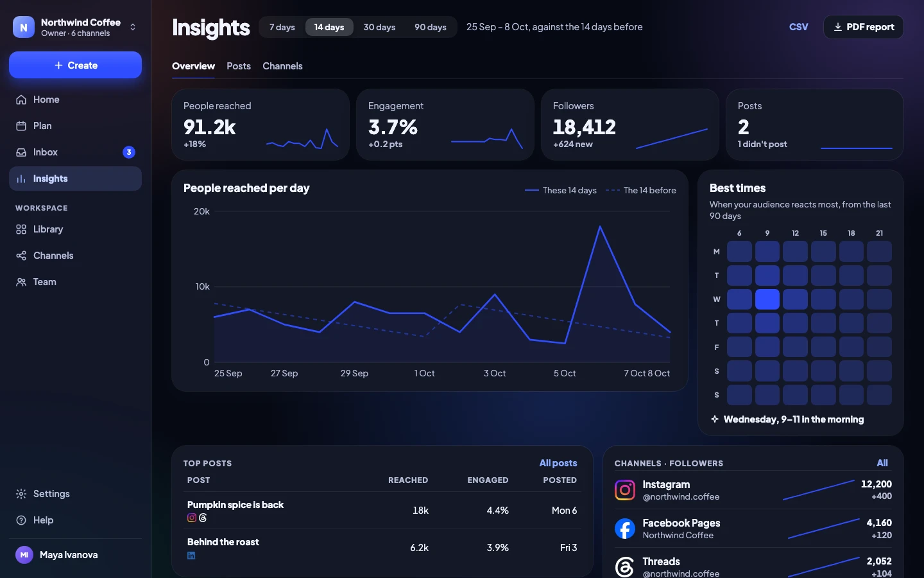
Task: Click the Instagram follower trend sparkline
Action: pyautogui.click(x=819, y=489)
